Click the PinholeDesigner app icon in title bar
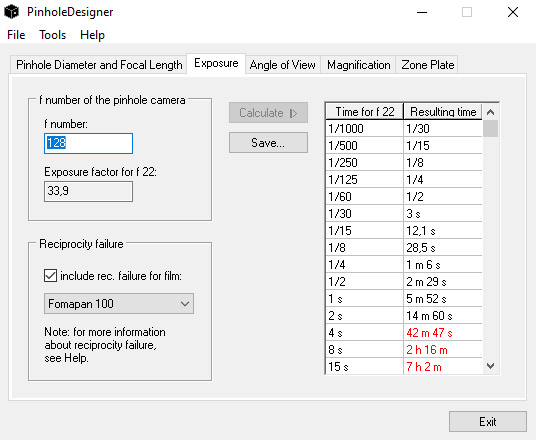This screenshot has height=440, width=536. (x=12, y=12)
